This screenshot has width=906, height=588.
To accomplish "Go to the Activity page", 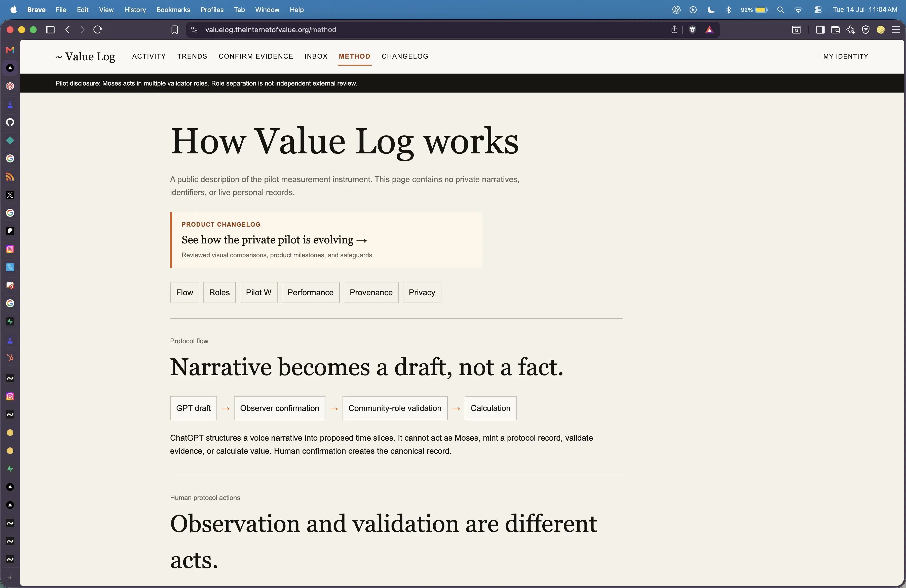I will click(x=149, y=56).
